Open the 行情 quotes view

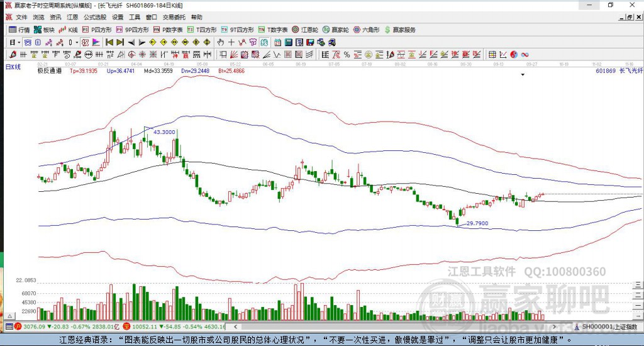coord(19,30)
